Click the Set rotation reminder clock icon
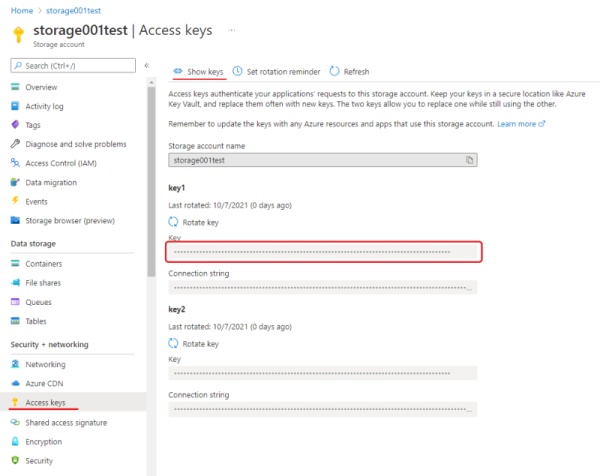This screenshot has width=600, height=476. pyautogui.click(x=237, y=72)
